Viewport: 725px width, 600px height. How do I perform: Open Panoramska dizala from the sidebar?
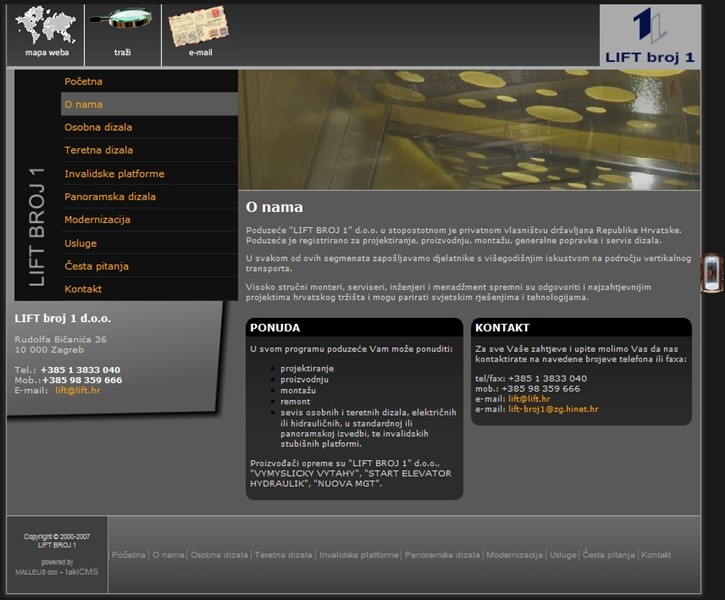110,197
